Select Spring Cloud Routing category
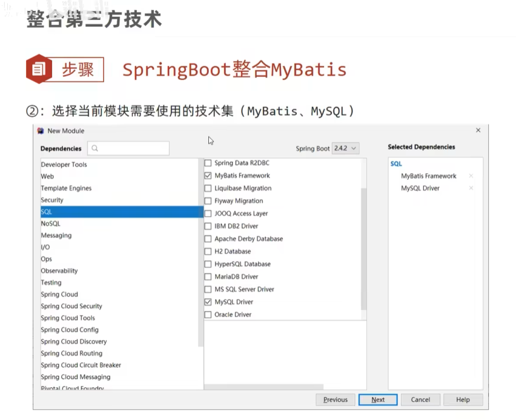This screenshot has width=516, height=420. [71, 353]
